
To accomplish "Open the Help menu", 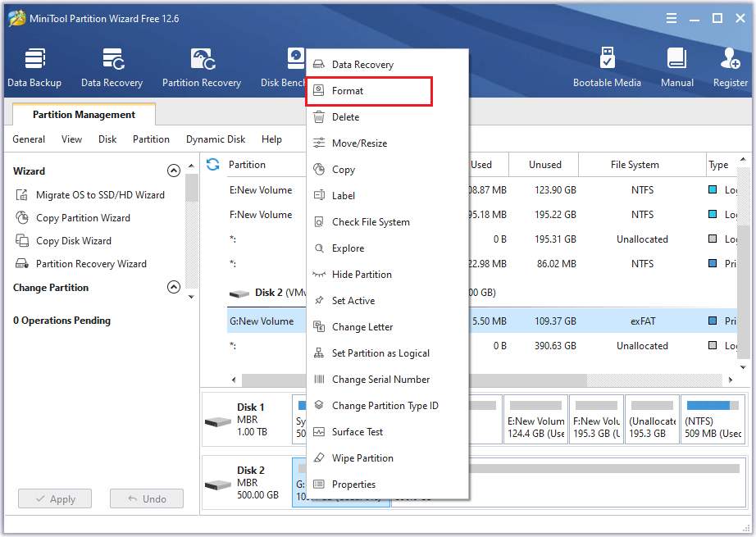I will [x=272, y=139].
